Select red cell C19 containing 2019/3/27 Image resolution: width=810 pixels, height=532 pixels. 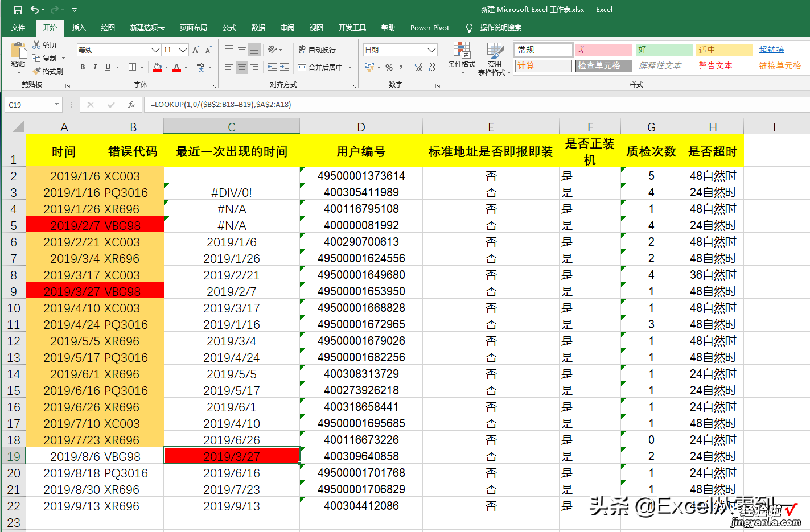pos(232,456)
